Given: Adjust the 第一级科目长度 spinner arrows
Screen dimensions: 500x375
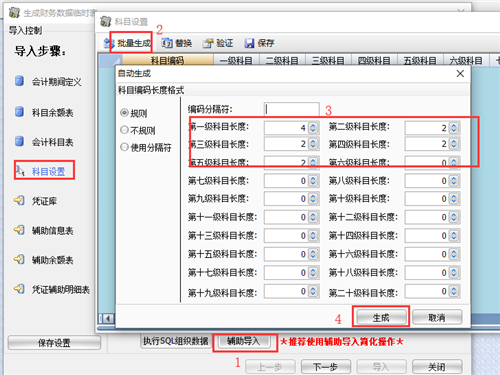Looking at the screenshot, I should coord(313,128).
